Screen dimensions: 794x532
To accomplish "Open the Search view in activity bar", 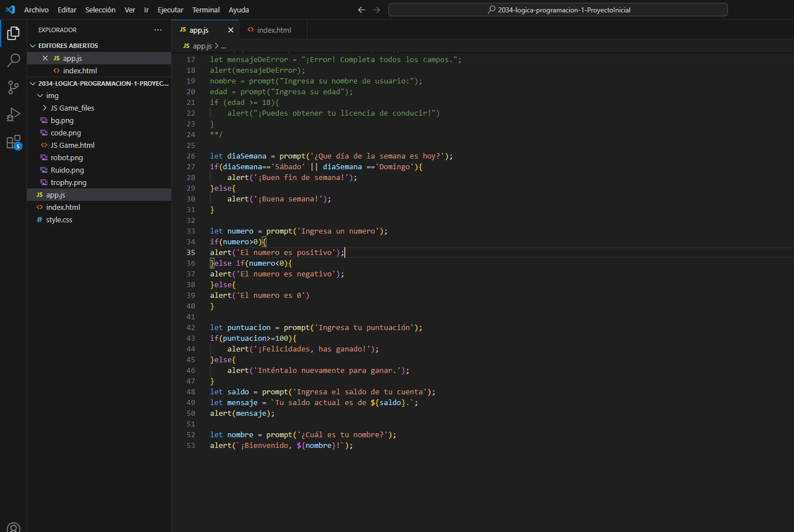I will tap(14, 60).
